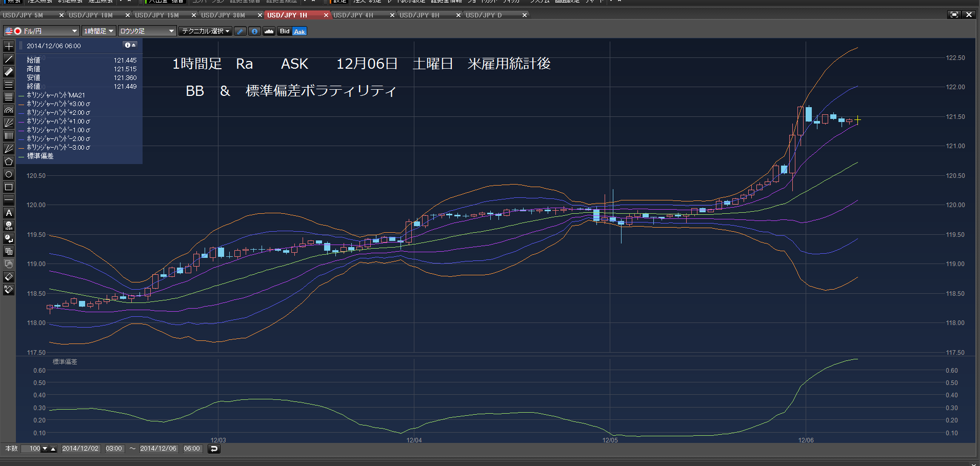980x466 pixels.
Task: Click the ボリンジャーバンド-1.00σ legend entry
Action: coord(58,130)
